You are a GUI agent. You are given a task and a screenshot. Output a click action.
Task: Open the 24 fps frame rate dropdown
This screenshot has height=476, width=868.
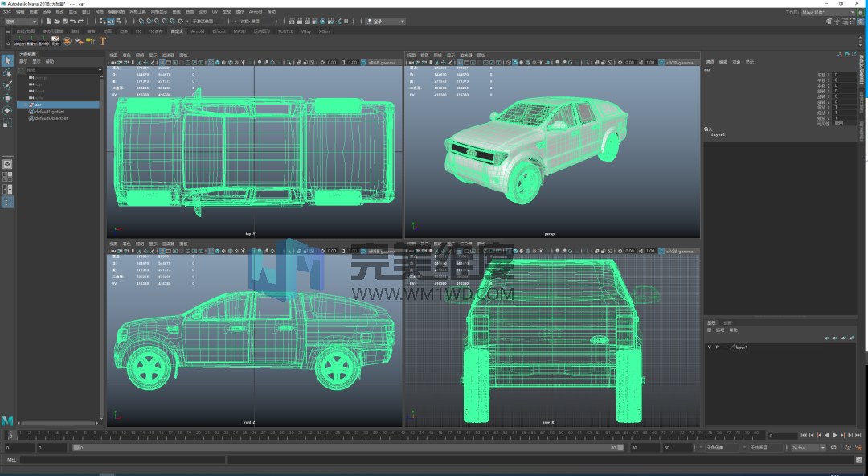(x=809, y=447)
